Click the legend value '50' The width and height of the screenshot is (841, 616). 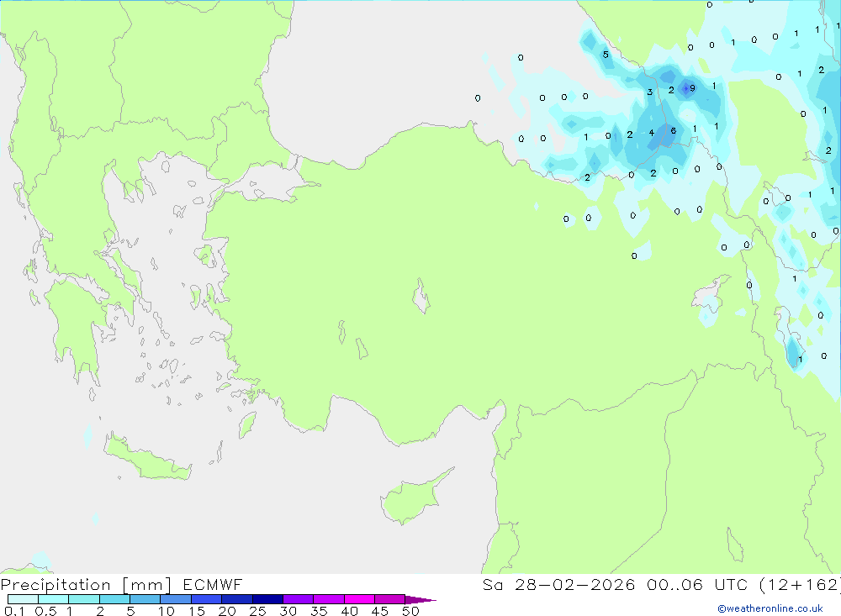click(410, 611)
